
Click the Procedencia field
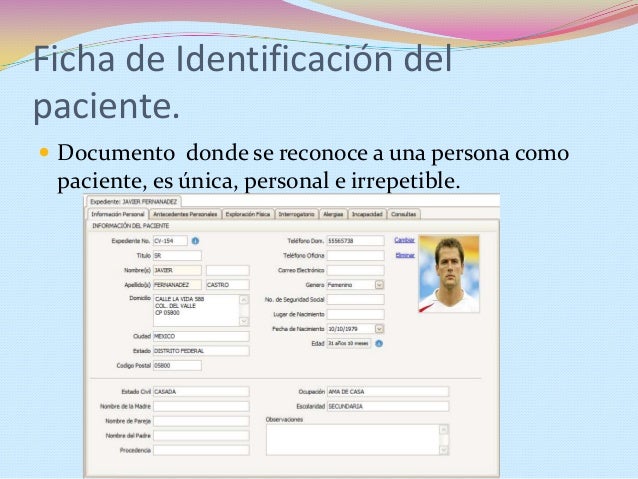(x=201, y=450)
